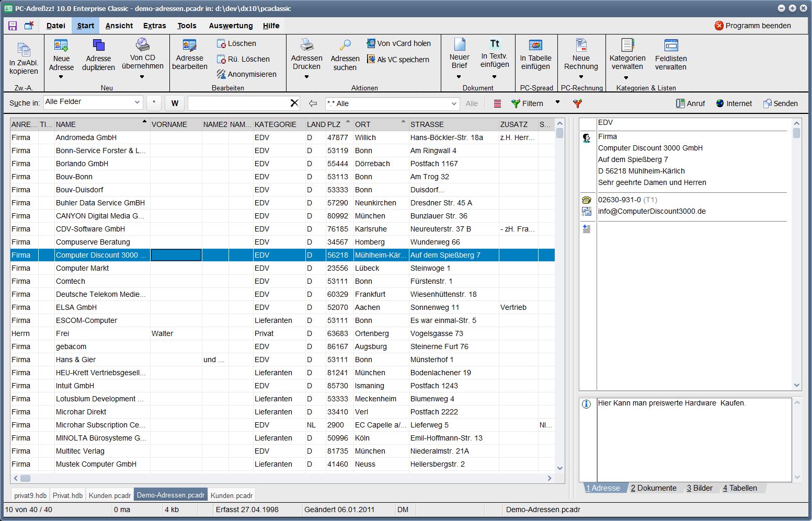
Task: Select the ESCOM-Computer row
Action: pyautogui.click(x=282, y=320)
